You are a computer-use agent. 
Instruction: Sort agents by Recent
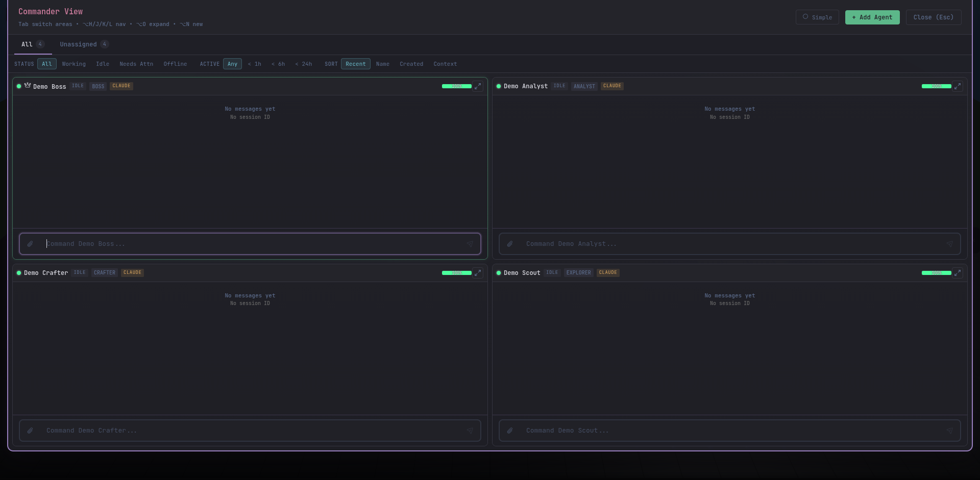(x=356, y=64)
